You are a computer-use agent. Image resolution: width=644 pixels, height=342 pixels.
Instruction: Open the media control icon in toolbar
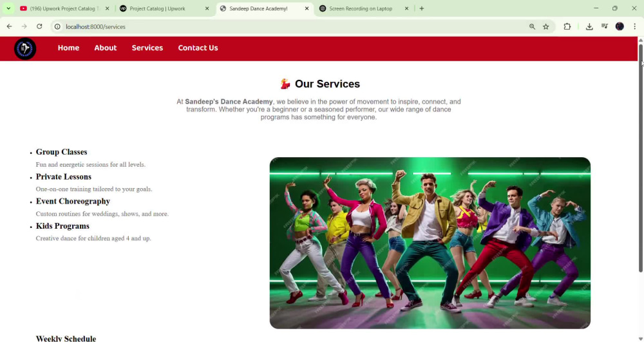pyautogui.click(x=605, y=26)
